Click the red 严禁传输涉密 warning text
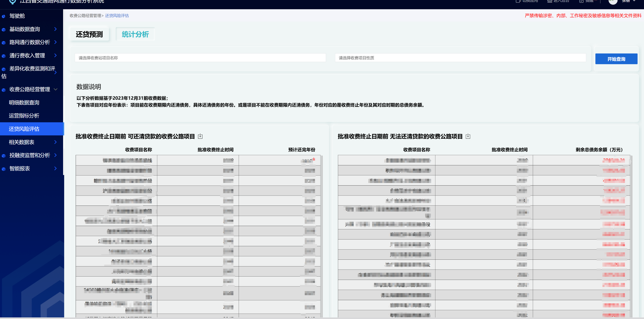This screenshot has width=644, height=319. pyautogui.click(x=583, y=16)
